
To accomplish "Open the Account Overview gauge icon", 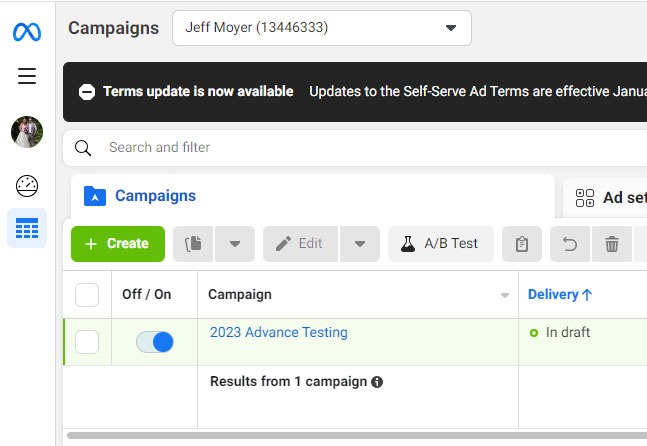I will (x=27, y=186).
